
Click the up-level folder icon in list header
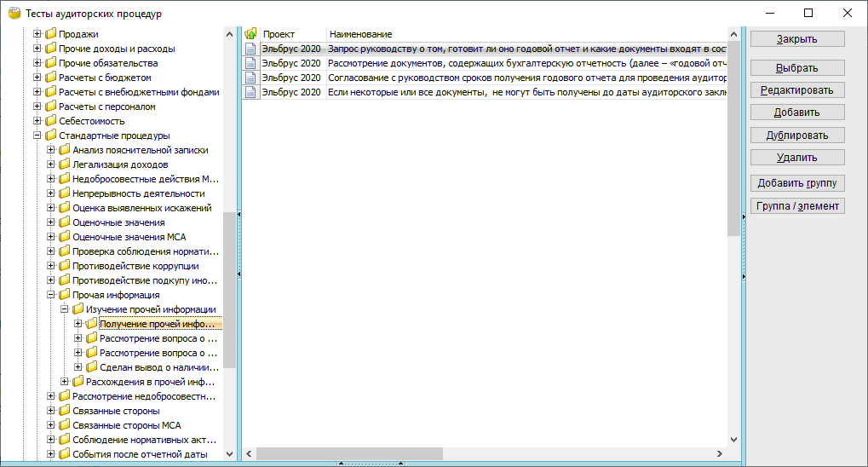[250, 34]
